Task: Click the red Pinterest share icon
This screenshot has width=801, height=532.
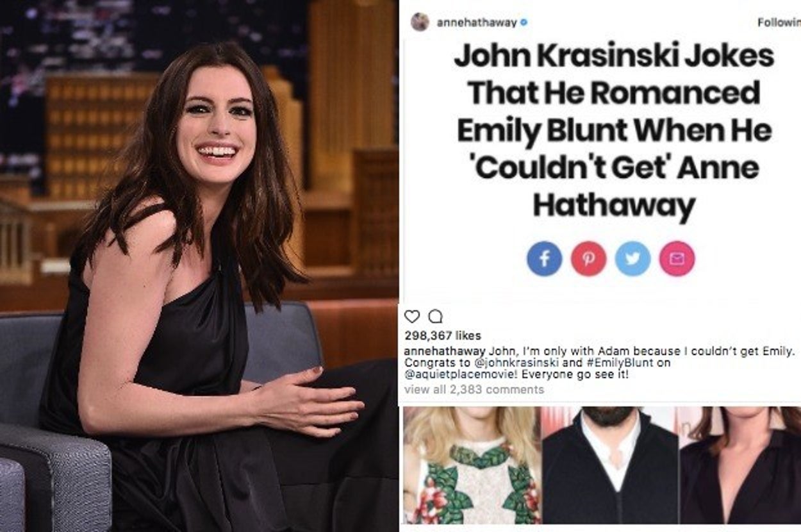Action: point(588,259)
